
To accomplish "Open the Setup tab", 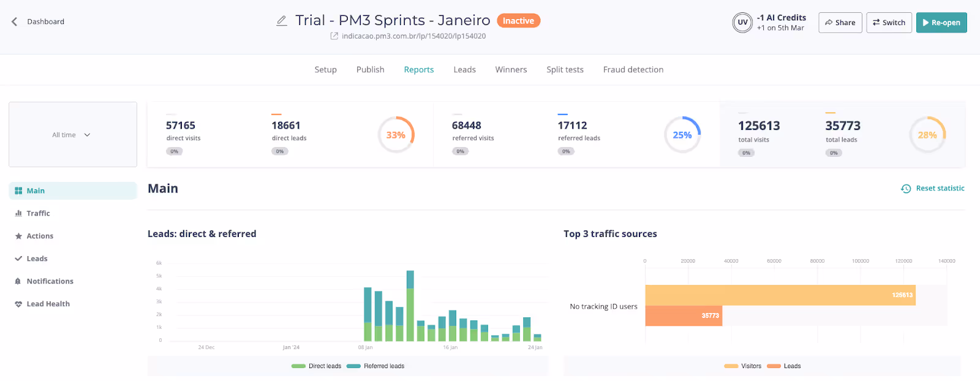I will click(326, 70).
